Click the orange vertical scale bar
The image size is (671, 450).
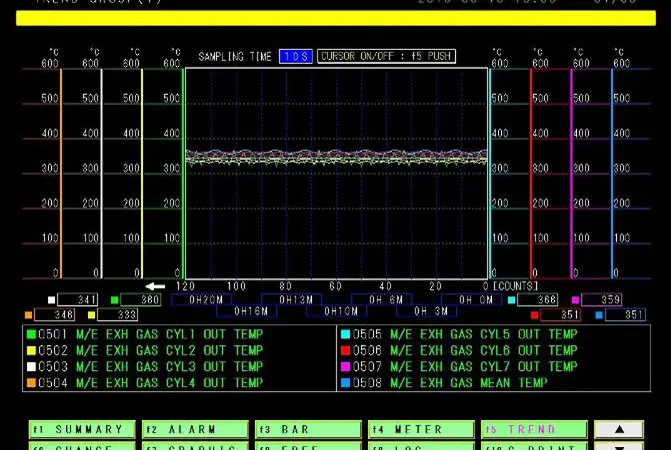[x=61, y=174]
